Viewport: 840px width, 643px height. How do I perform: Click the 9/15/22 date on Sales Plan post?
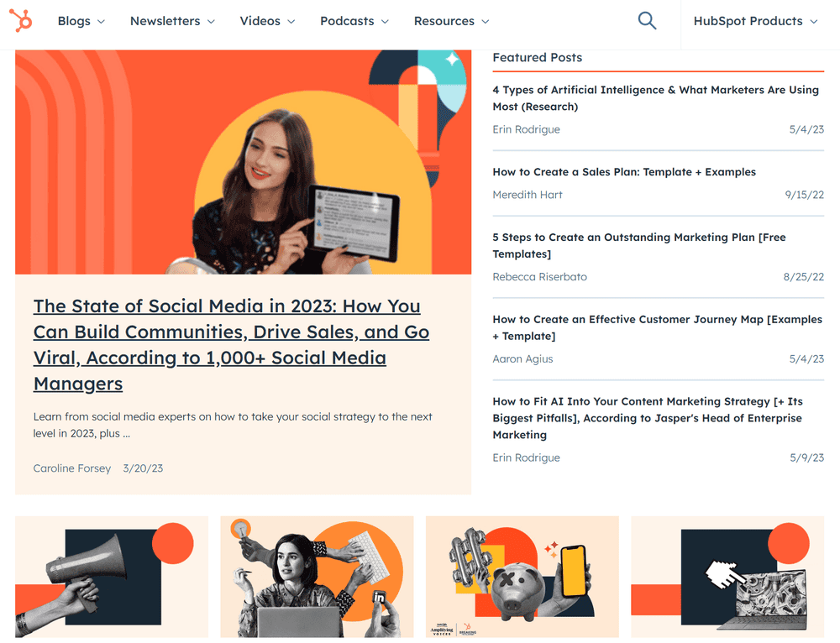pos(805,195)
